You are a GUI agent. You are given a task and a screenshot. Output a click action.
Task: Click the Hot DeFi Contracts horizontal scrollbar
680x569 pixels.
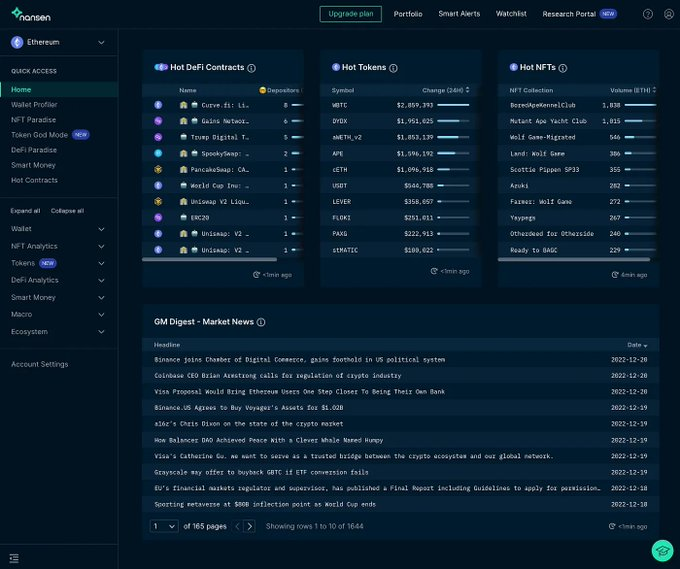pyautogui.click(x=209, y=259)
